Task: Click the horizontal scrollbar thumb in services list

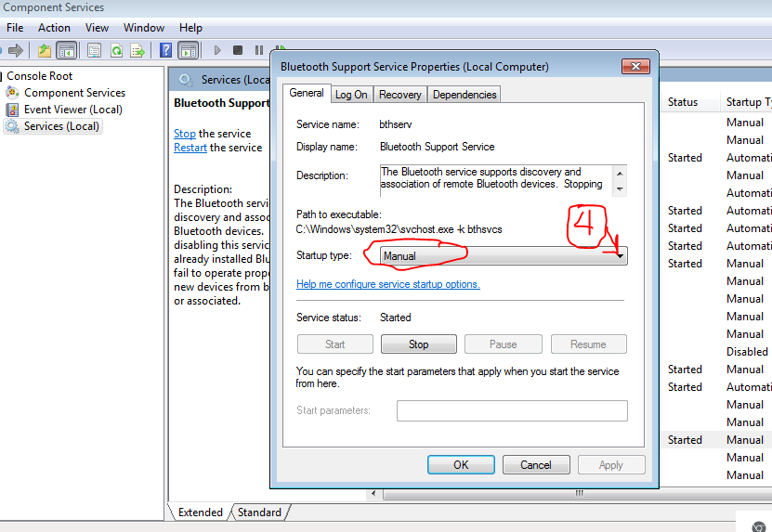Action: click(579, 493)
